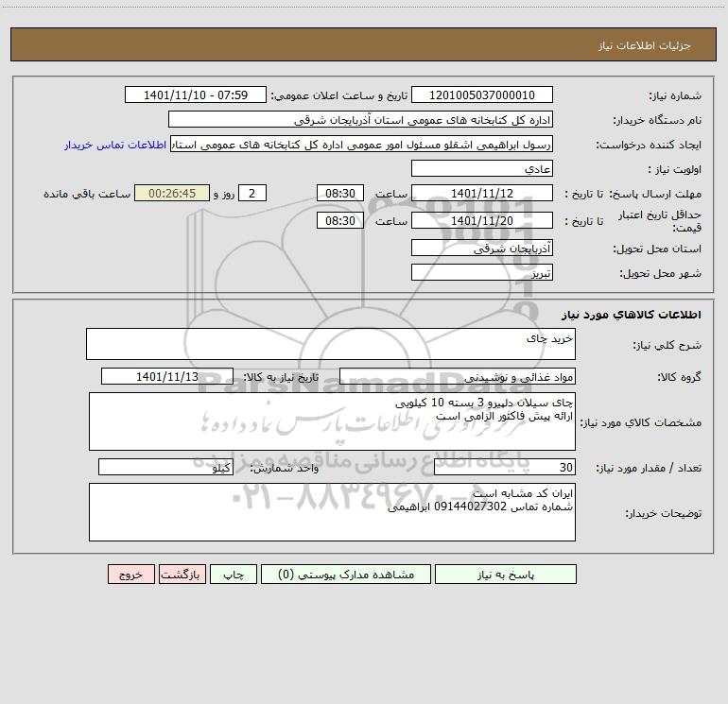Click the مهلت ارسال پاسخ label

coord(655,194)
